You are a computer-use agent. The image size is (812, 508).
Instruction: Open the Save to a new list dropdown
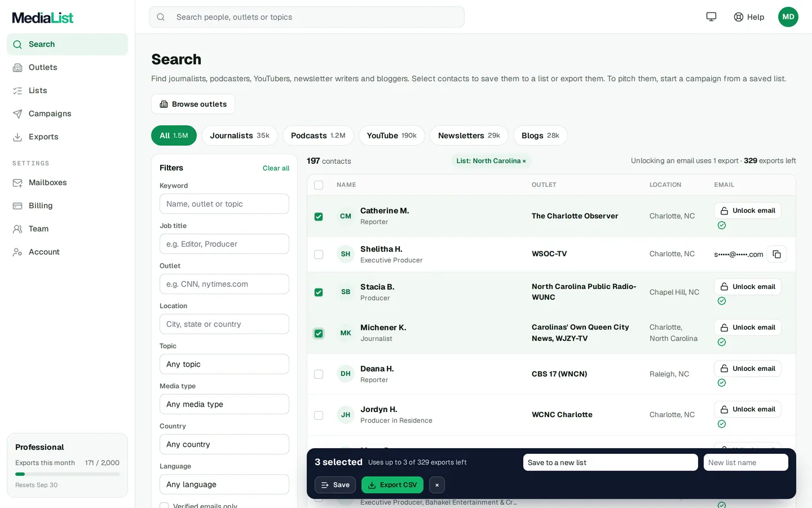[611, 462]
